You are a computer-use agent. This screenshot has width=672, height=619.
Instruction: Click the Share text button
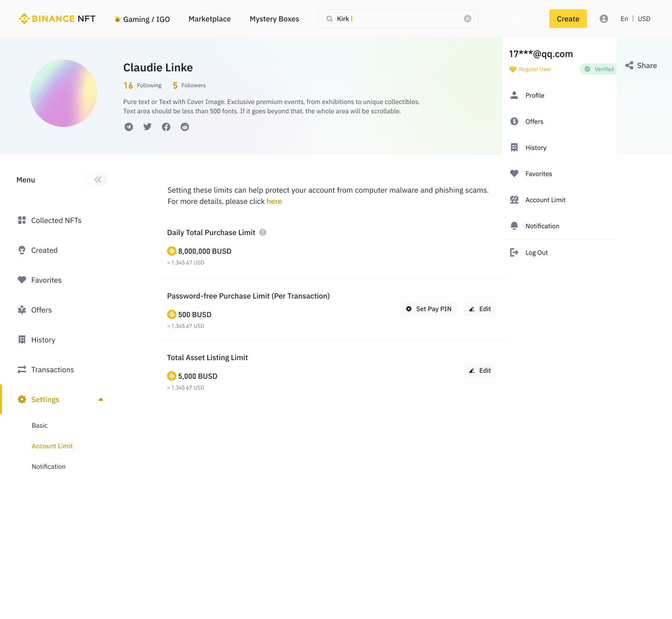tap(647, 65)
